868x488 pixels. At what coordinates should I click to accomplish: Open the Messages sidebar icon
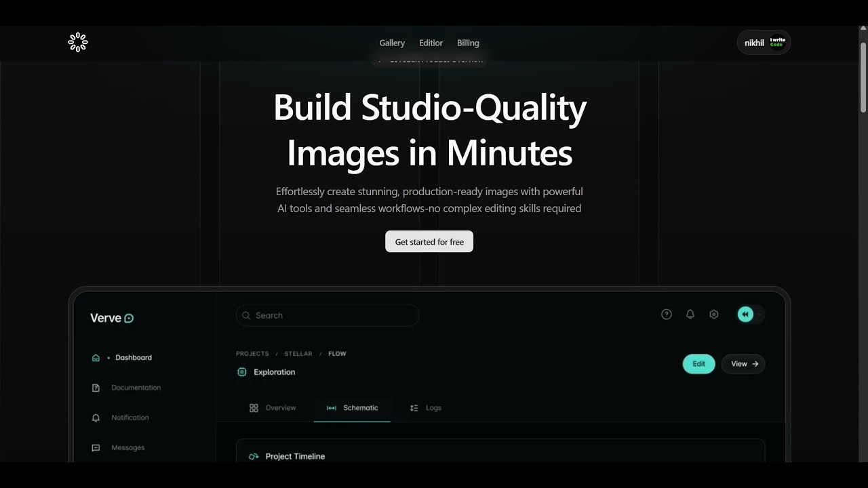tap(96, 447)
